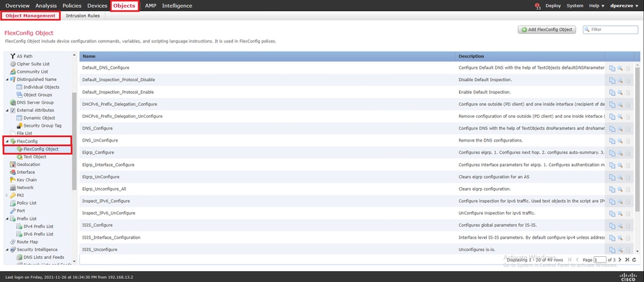View the Default_Inspection_Protocol_Enable object
This screenshot has width=644, height=282.
(620, 93)
